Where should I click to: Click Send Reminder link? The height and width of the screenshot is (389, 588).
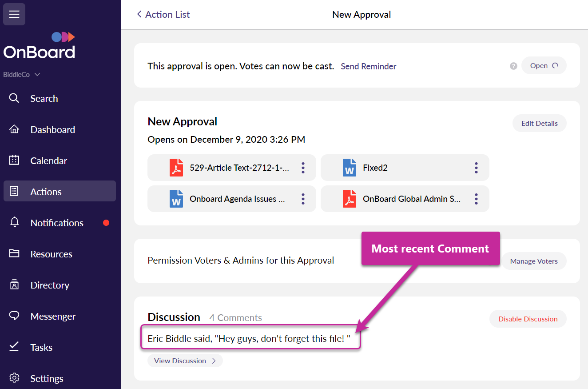(368, 66)
